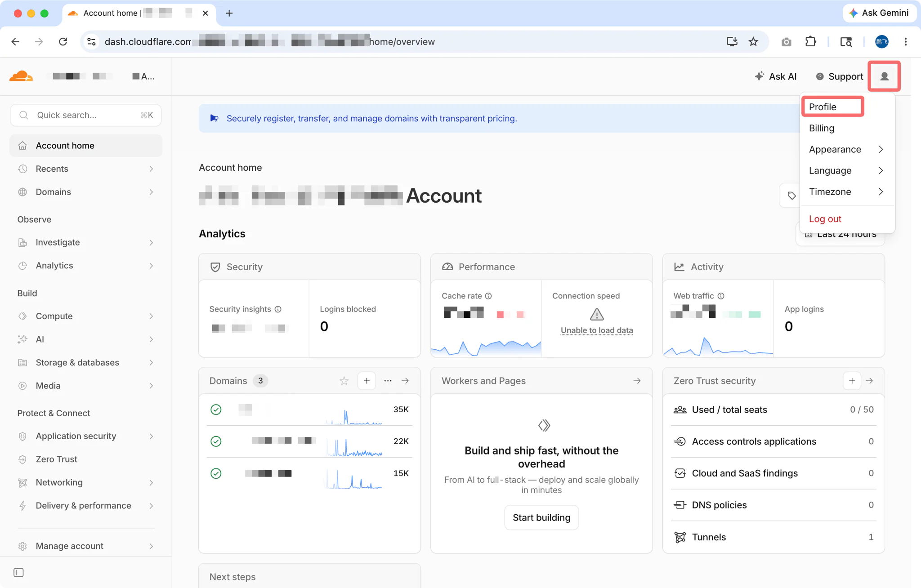Screen dimensions: 921x588
Task: Click the tag icon beside account name
Action: click(791, 196)
